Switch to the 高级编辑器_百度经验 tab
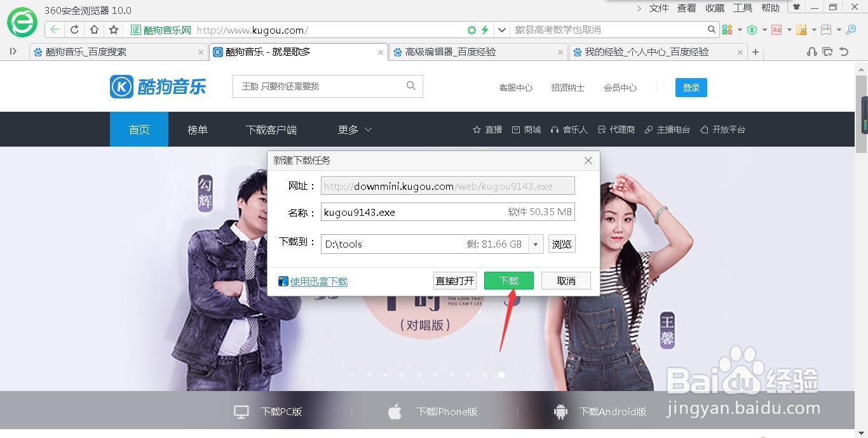The width and height of the screenshot is (868, 438). tap(478, 52)
